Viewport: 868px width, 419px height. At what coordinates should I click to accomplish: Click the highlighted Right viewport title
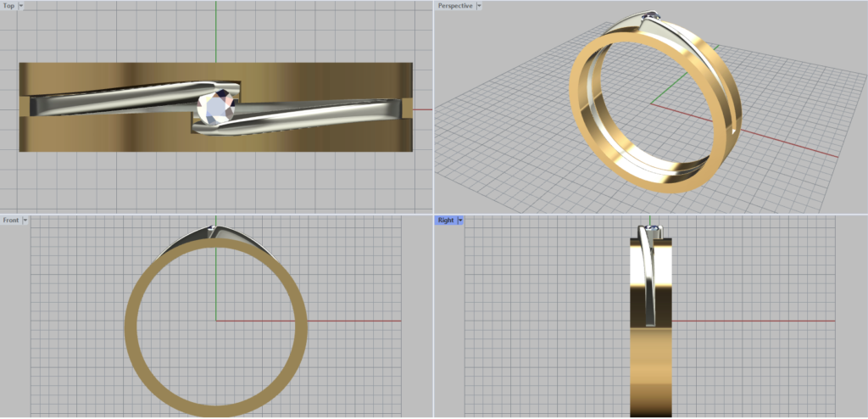point(444,221)
